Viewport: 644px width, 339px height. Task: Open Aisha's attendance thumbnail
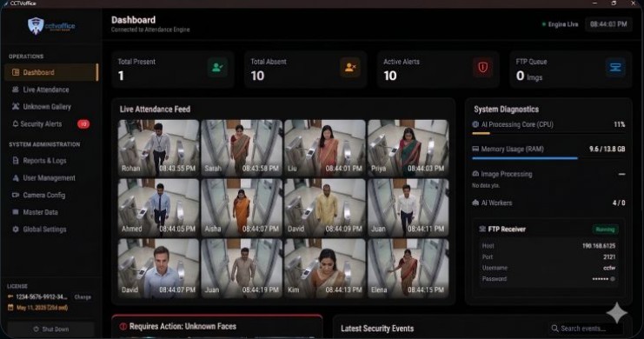click(242, 208)
